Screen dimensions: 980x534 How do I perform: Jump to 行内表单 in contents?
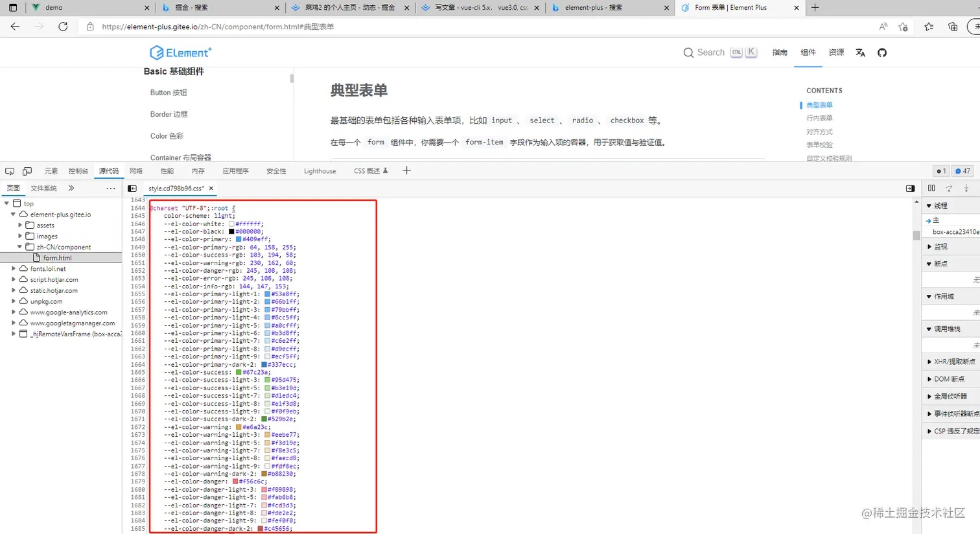[819, 118]
